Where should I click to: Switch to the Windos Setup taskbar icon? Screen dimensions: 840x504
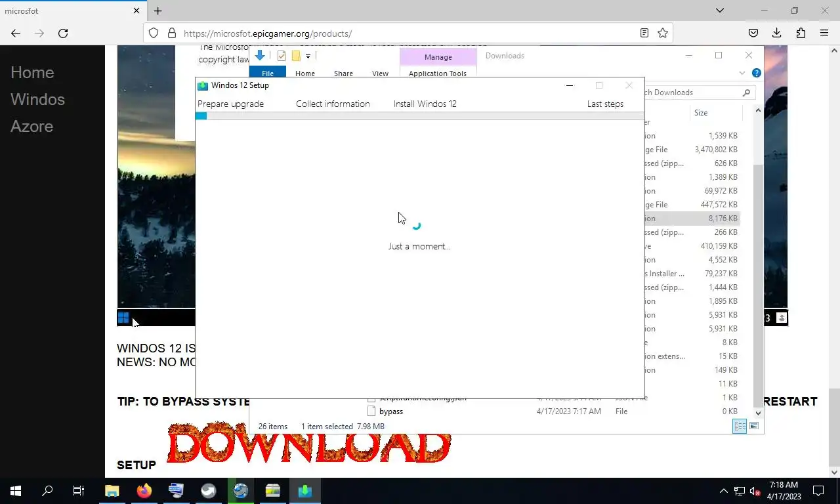coord(305,490)
